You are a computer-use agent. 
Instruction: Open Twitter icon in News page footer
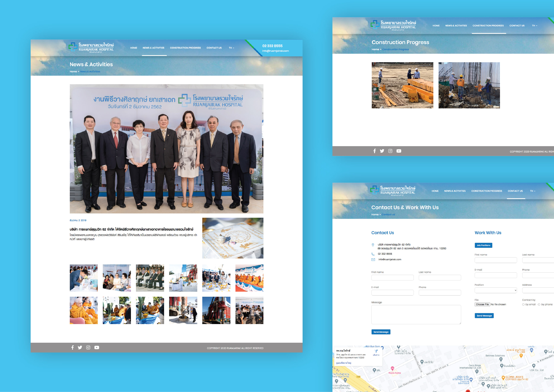(x=80, y=347)
